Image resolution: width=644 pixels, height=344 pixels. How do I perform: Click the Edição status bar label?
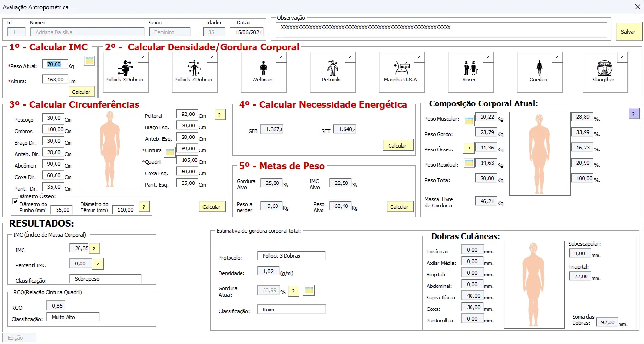tap(19, 337)
